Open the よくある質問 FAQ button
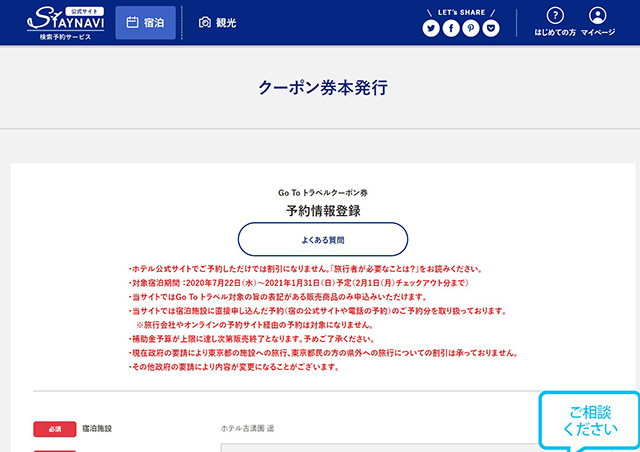 pos(322,240)
